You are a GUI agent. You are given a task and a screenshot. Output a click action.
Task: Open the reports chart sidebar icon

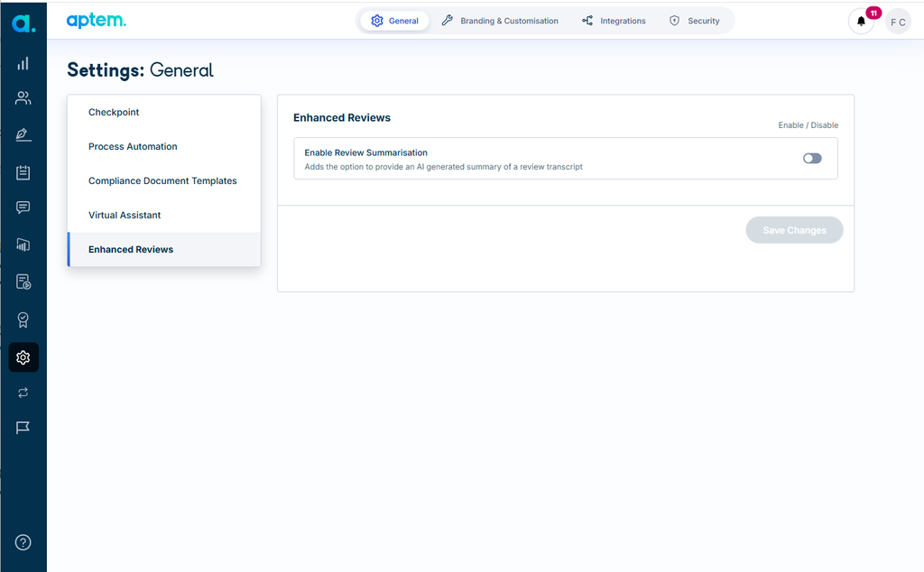pyautogui.click(x=23, y=244)
